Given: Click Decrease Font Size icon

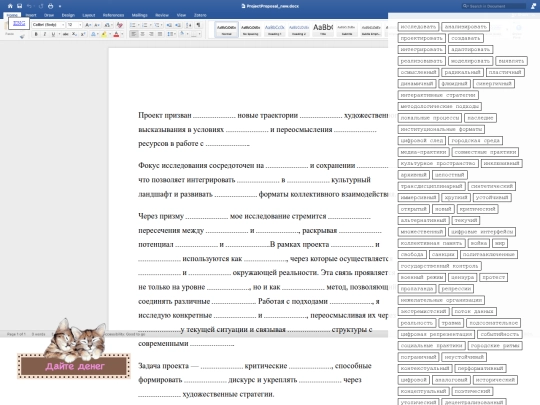Looking at the screenshot, I should pos(97,25).
